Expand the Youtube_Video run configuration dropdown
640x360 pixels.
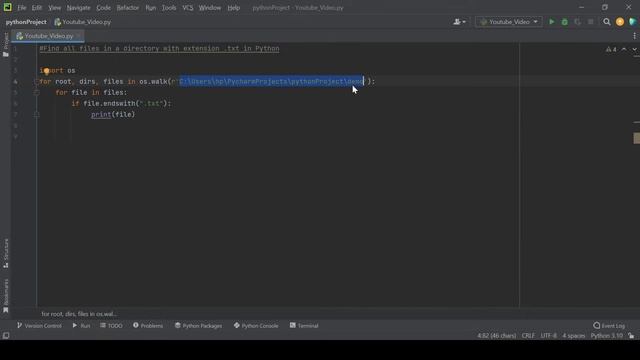pos(509,22)
